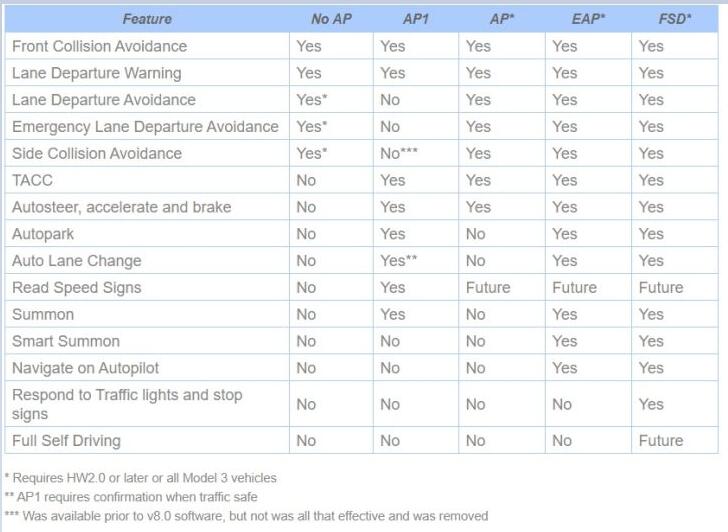Click the "Feature" column header
The height and width of the screenshot is (532, 728).
click(146, 19)
